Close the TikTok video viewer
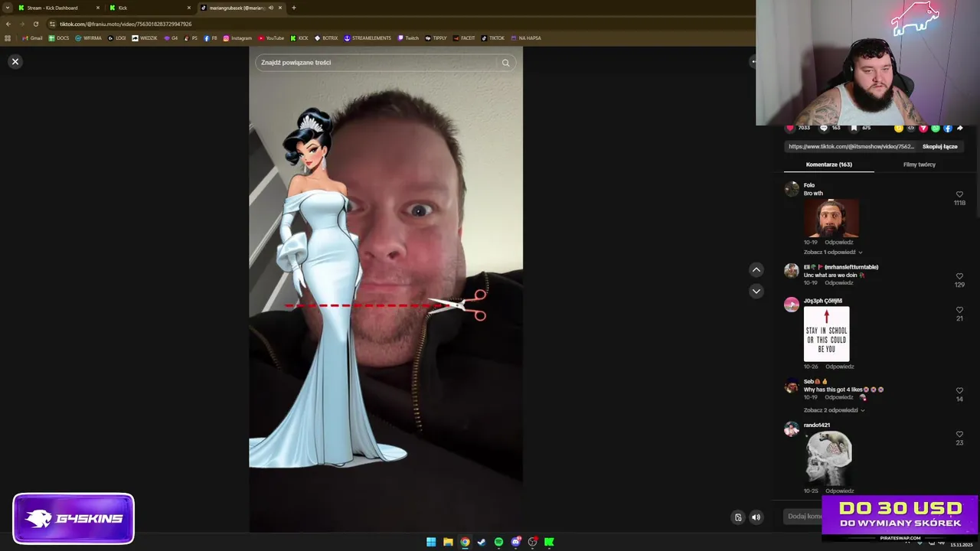The image size is (980, 551). tap(15, 61)
